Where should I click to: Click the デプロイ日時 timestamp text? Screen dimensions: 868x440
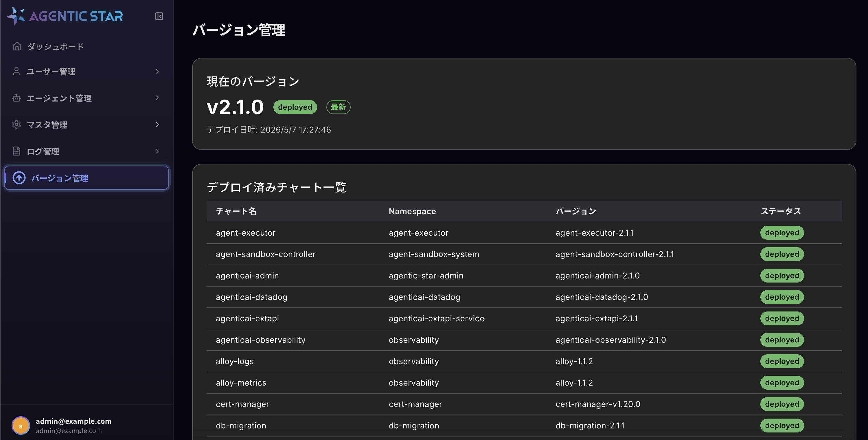[269, 129]
